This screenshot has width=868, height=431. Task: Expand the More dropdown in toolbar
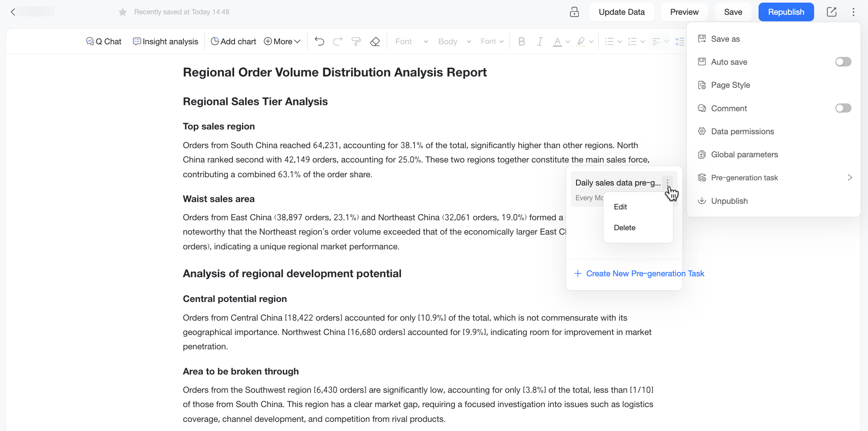(282, 41)
